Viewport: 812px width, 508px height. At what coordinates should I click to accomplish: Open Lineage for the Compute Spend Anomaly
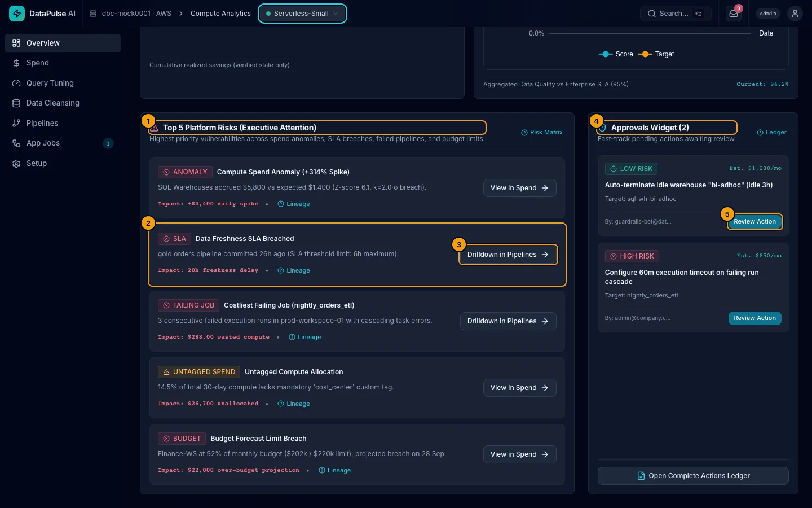click(294, 204)
